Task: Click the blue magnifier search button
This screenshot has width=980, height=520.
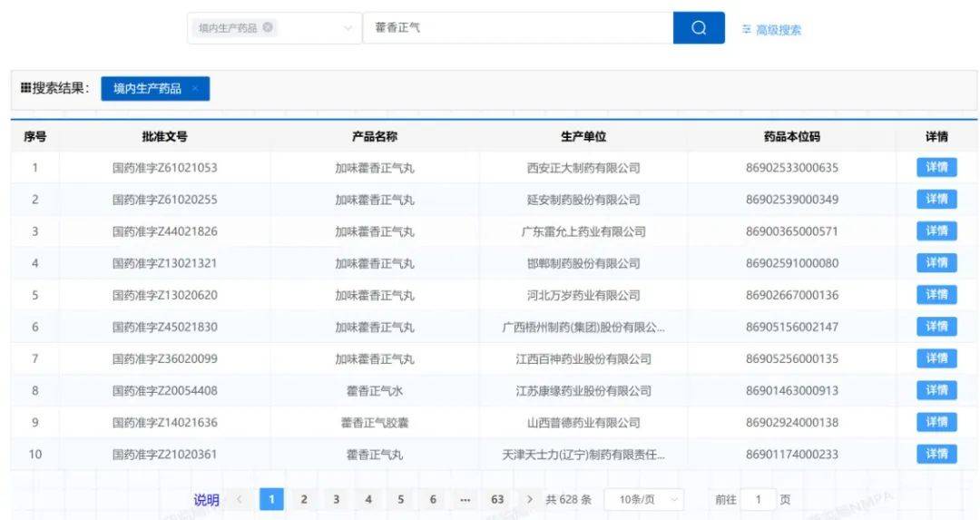Action: coord(699,28)
